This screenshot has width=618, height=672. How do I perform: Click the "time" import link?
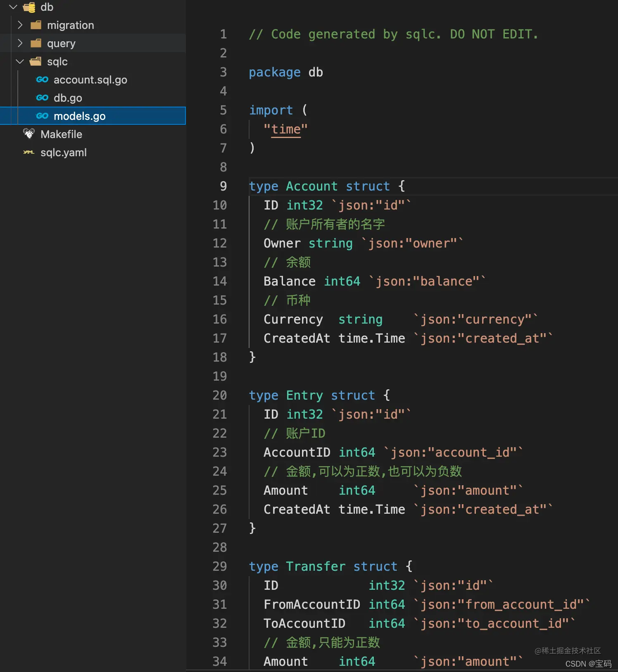(286, 129)
